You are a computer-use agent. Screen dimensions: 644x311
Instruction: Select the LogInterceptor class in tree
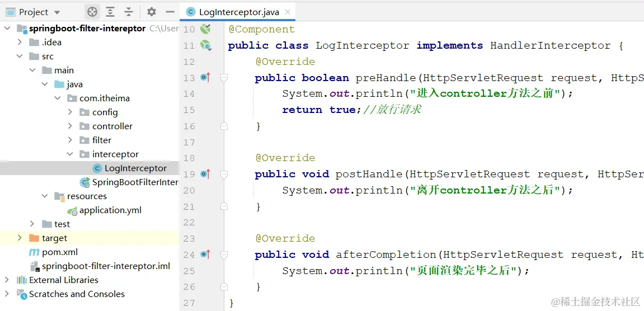(90, 168)
